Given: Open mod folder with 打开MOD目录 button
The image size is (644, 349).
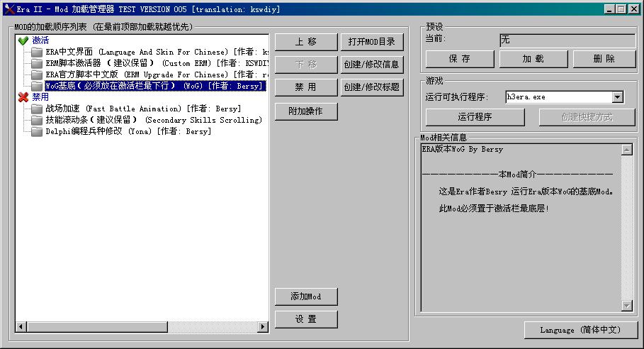Looking at the screenshot, I should click(x=371, y=42).
